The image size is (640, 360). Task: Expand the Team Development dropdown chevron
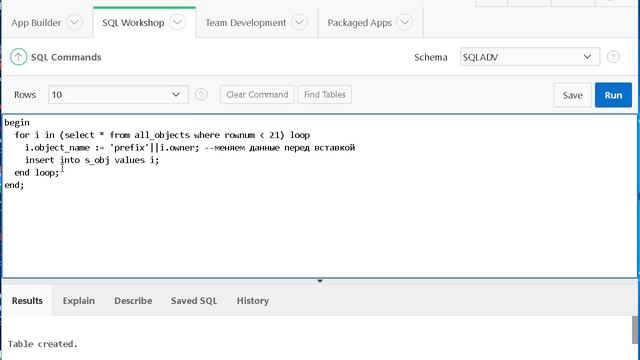[299, 22]
